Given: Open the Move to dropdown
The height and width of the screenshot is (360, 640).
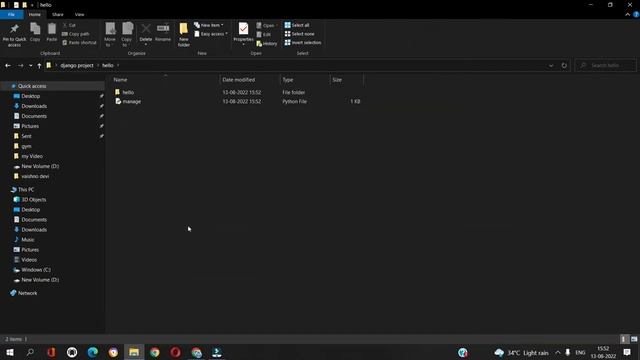Looking at the screenshot, I should pyautogui.click(x=110, y=35).
